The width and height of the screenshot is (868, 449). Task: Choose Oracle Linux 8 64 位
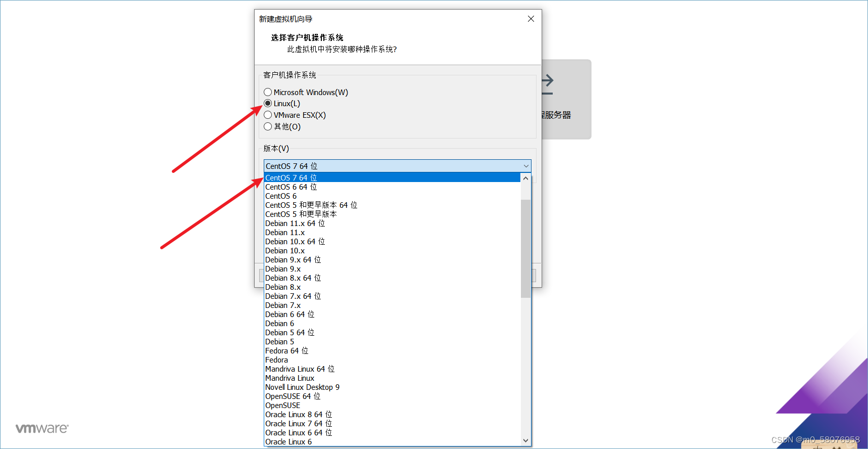[392, 414]
